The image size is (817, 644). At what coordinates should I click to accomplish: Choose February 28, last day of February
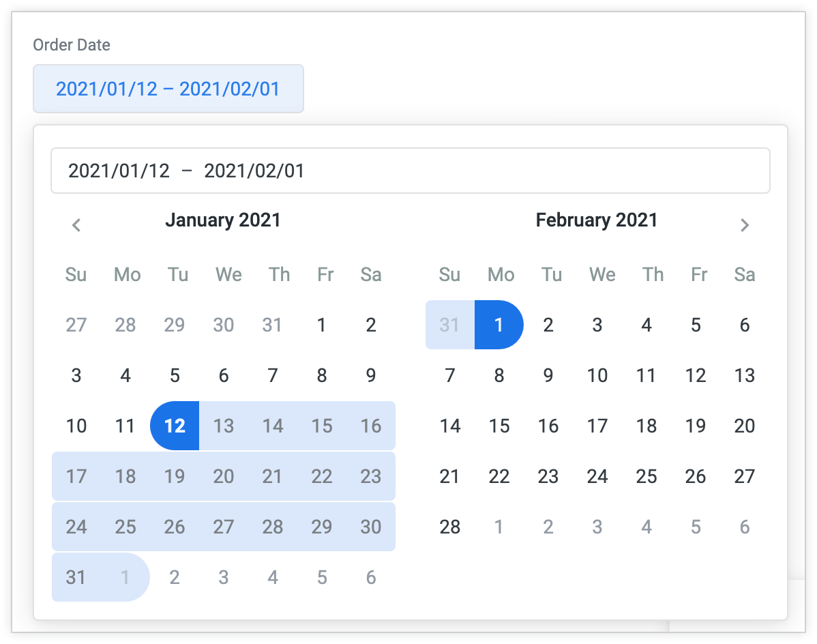tap(449, 527)
